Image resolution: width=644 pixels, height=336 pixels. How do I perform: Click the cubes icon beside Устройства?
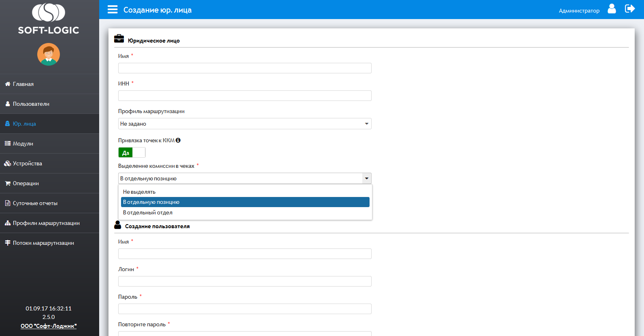(x=8, y=163)
